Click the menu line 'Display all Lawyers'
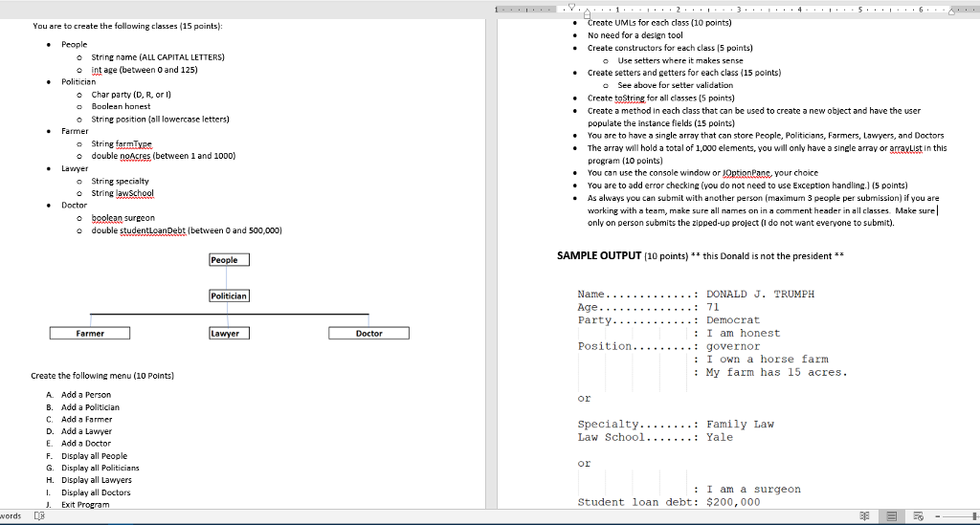 click(x=97, y=480)
